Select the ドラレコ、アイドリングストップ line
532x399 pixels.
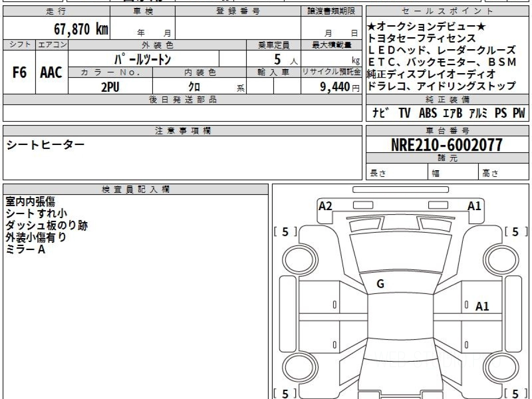pos(442,86)
